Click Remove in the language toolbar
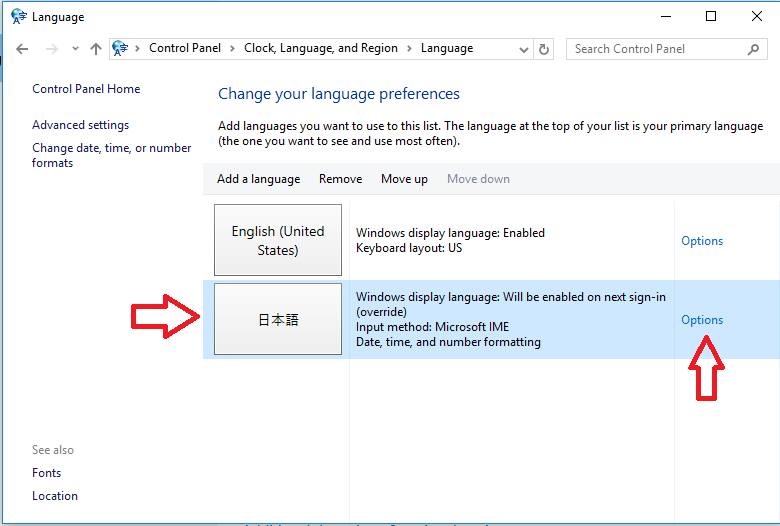Image resolution: width=780 pixels, height=526 pixels. [x=340, y=179]
